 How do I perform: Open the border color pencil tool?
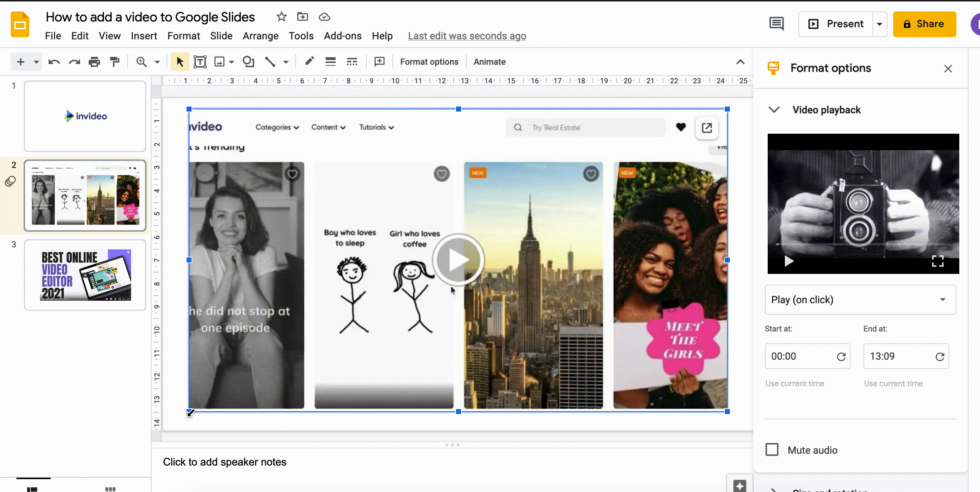[309, 62]
